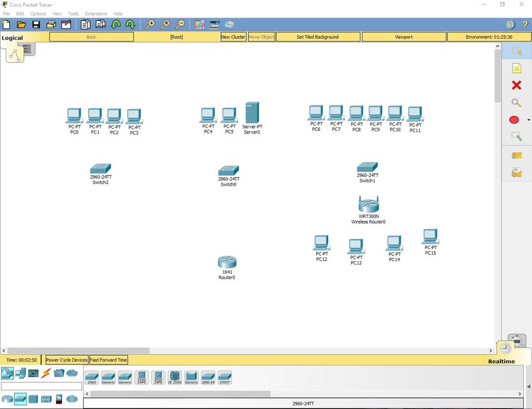
Task: Open the custom devices dialog icon
Action: (x=215, y=24)
